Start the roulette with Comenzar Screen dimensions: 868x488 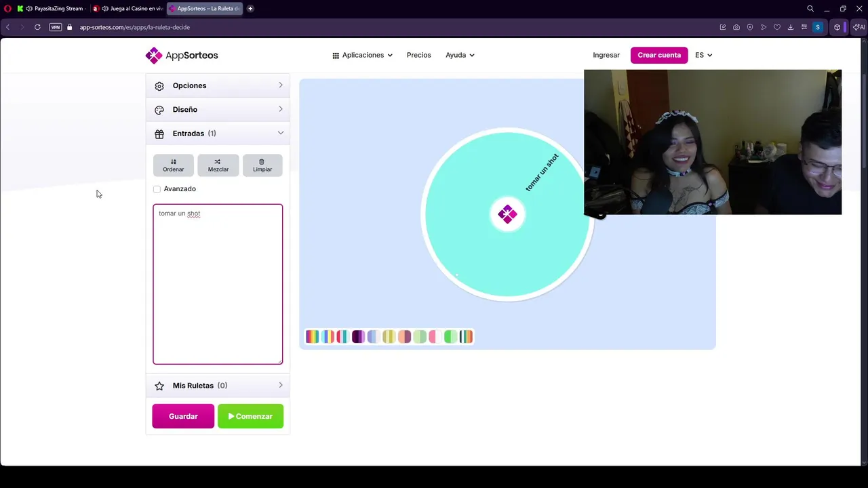point(250,416)
